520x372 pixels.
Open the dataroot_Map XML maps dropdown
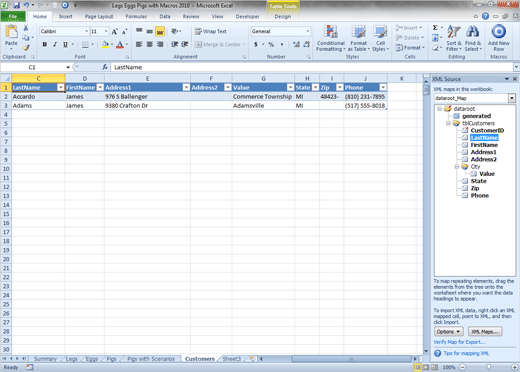click(x=512, y=98)
